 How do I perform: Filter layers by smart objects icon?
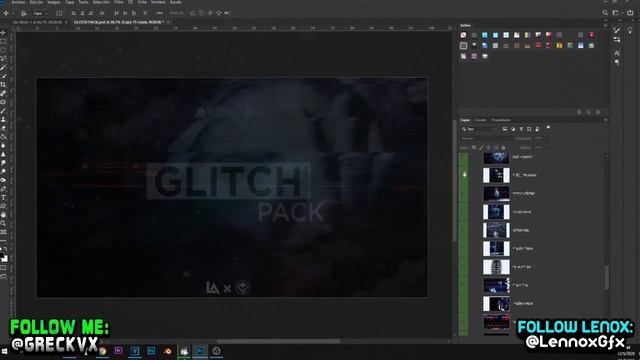(x=538, y=129)
